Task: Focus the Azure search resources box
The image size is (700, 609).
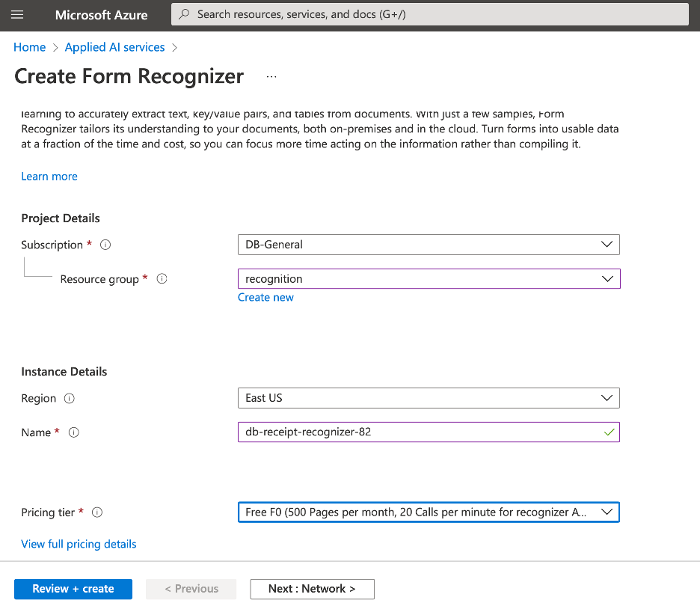Action: 429,14
